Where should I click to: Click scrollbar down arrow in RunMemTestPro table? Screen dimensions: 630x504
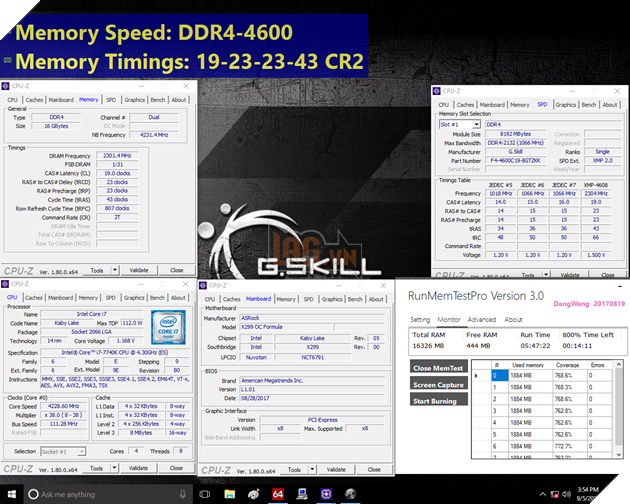[x=619, y=455]
